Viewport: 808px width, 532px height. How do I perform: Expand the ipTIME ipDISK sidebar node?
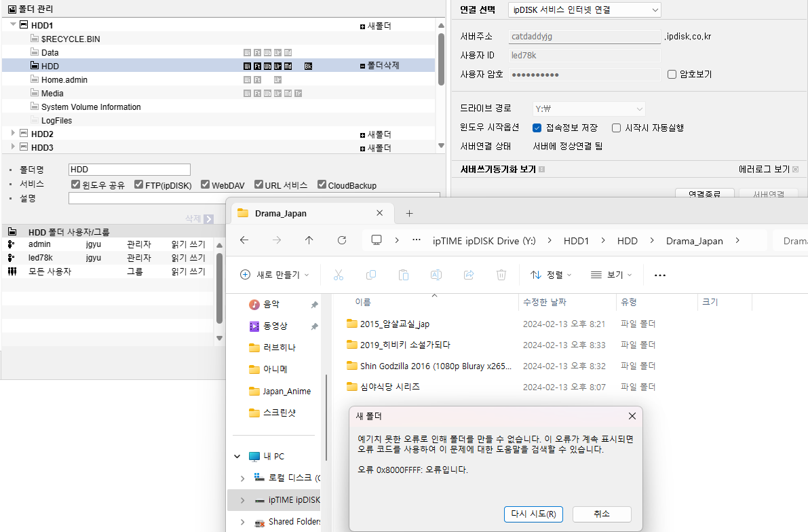click(243, 500)
